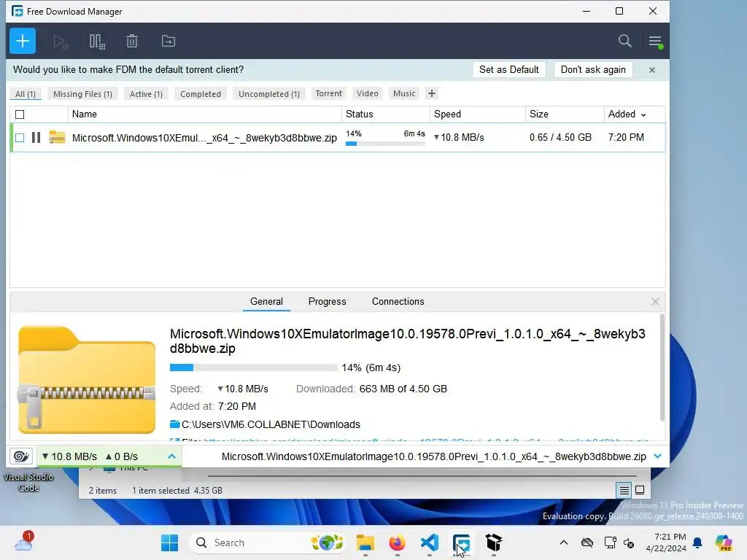
Task: Open Visual Studio Code from taskbar
Action: coord(429,542)
